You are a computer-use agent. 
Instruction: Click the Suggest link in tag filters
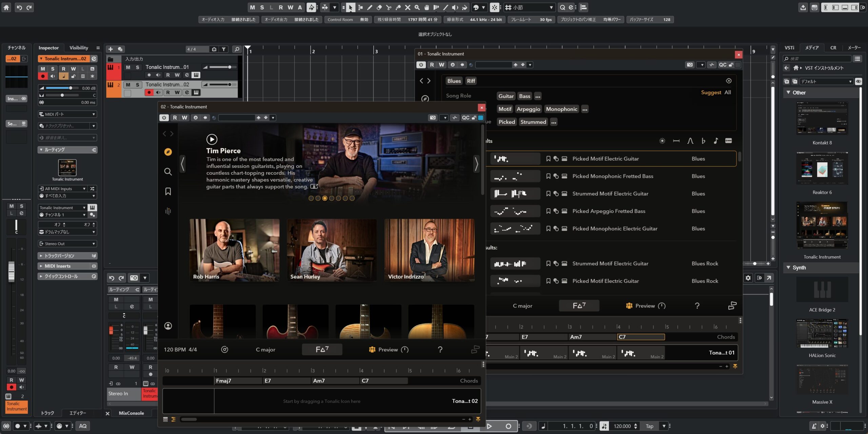(711, 92)
